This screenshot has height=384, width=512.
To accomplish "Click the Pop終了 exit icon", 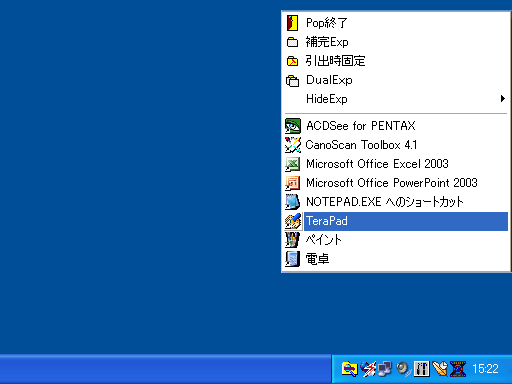I will [x=292, y=23].
